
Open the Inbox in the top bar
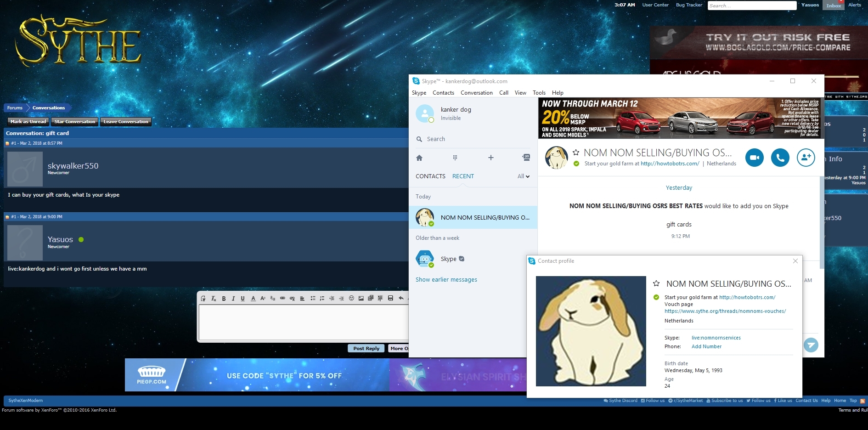(834, 6)
